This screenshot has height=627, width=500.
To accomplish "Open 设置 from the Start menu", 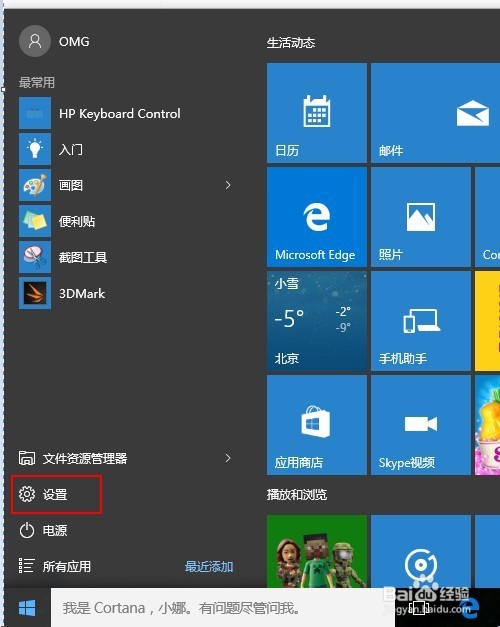I will click(56, 494).
